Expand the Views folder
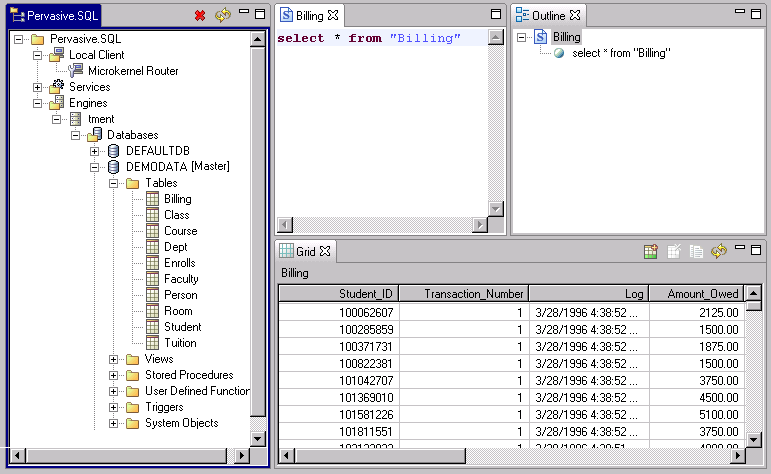The height and width of the screenshot is (474, 771). coord(114,359)
